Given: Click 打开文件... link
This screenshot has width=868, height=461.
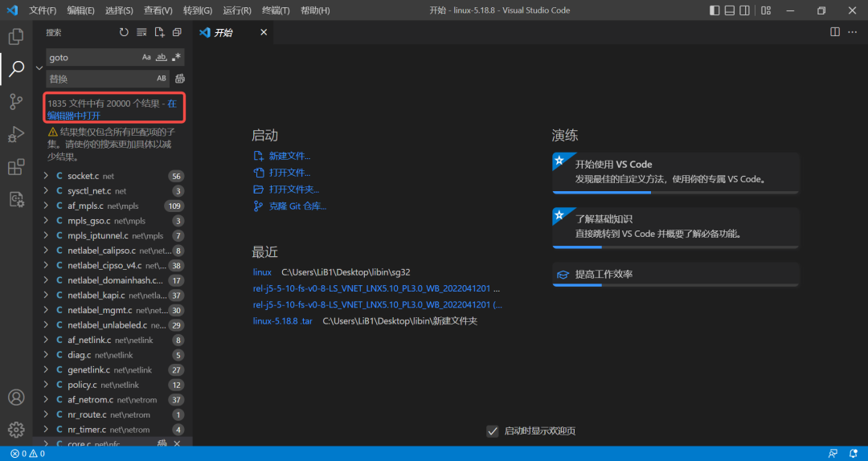Looking at the screenshot, I should [x=289, y=173].
